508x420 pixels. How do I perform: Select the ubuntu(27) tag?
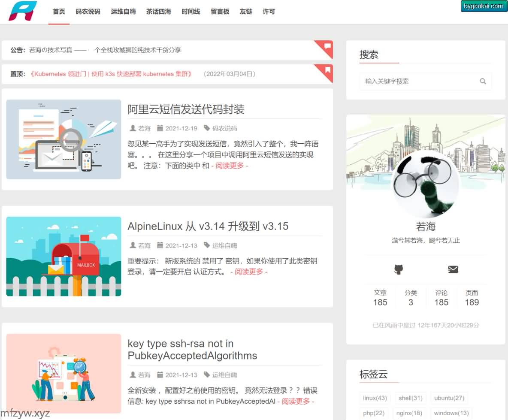[449, 398]
